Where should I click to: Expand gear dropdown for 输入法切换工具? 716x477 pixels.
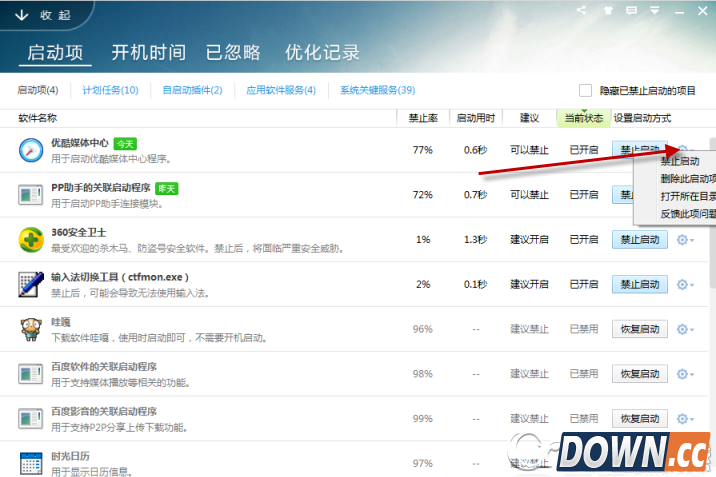coord(685,284)
